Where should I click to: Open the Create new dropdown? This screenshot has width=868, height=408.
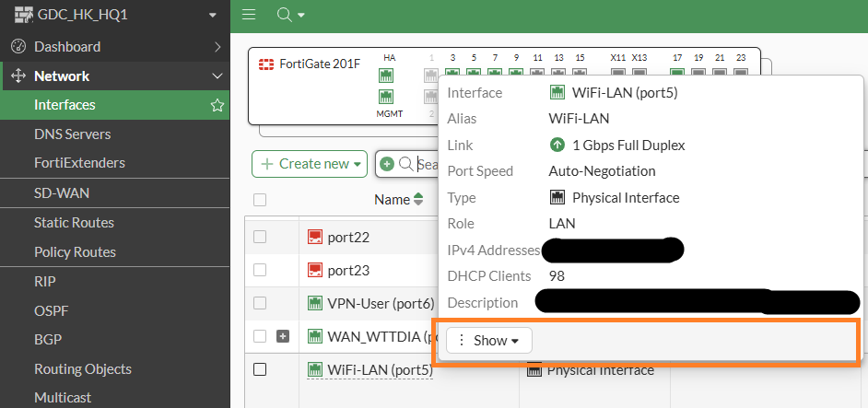[310, 164]
